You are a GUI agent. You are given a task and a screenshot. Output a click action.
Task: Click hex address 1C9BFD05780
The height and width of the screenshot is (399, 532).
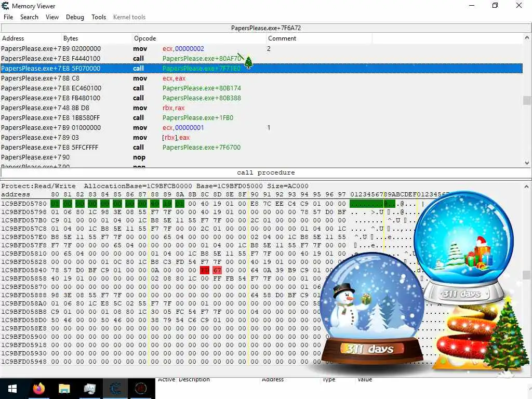pos(24,204)
